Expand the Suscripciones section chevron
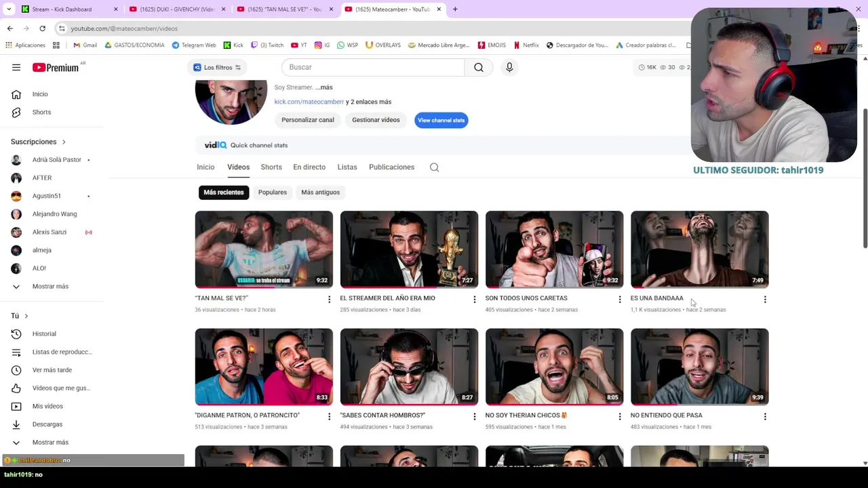Screen dimensions: 868x488 point(64,142)
